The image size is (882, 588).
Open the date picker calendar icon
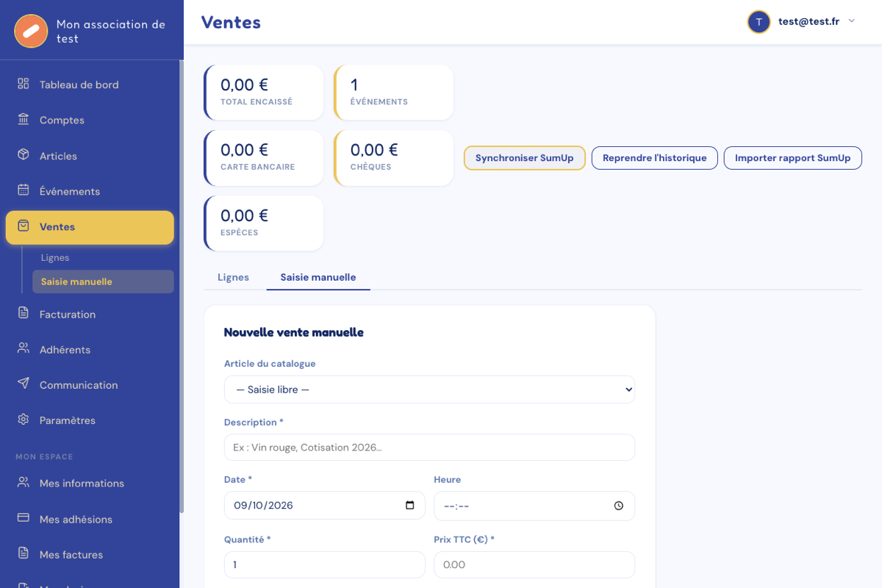(x=410, y=506)
